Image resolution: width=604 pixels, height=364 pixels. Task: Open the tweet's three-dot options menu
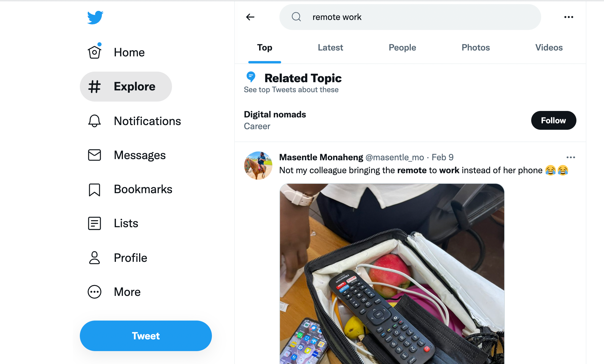tap(571, 157)
